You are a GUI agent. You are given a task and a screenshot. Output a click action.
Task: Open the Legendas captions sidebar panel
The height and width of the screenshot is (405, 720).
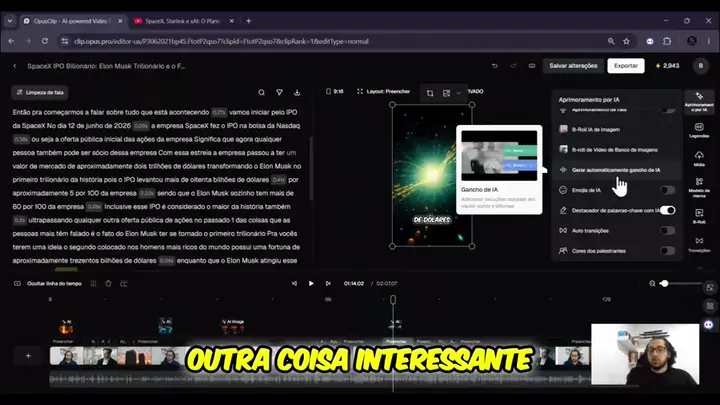(699, 130)
